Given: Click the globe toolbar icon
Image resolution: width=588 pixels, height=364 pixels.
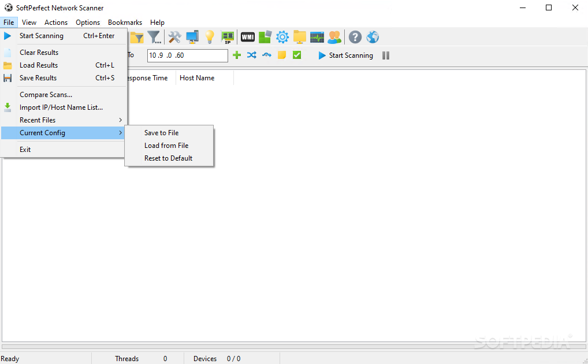Looking at the screenshot, I should click(x=373, y=37).
